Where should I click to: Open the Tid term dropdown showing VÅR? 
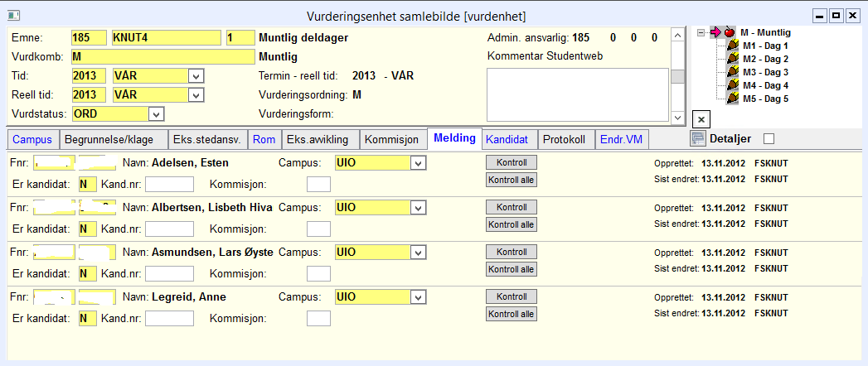(196, 75)
